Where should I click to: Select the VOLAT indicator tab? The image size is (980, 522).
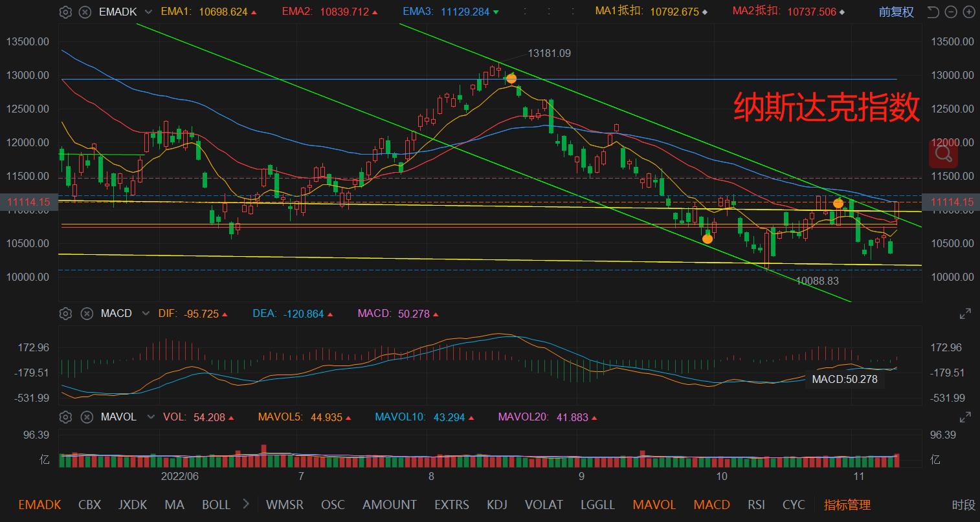coord(544,505)
